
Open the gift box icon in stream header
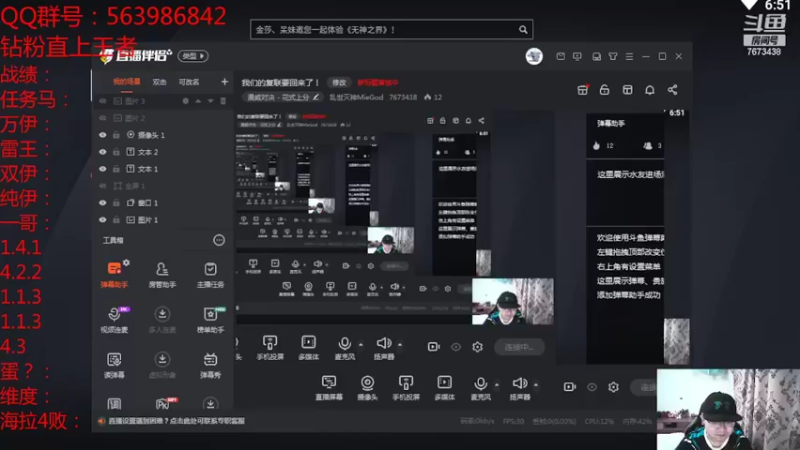582,90
